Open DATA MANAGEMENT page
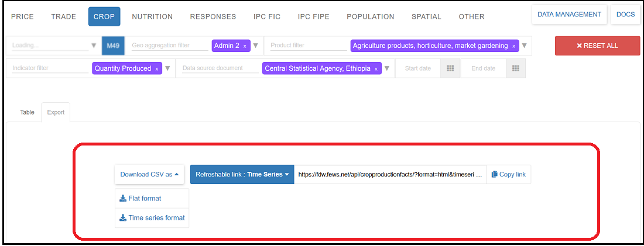Screen dimensions: 644x246 [569, 15]
